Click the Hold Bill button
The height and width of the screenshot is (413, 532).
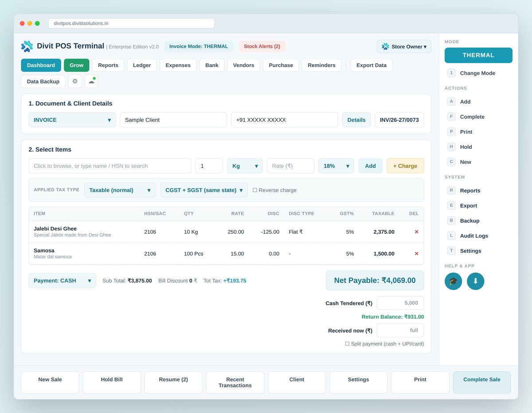(x=112, y=382)
